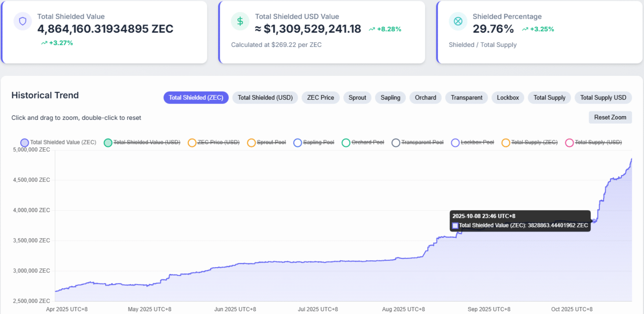Click the green trend arrow next to +8.28%
Screen dimensions: 644x314
372,29
